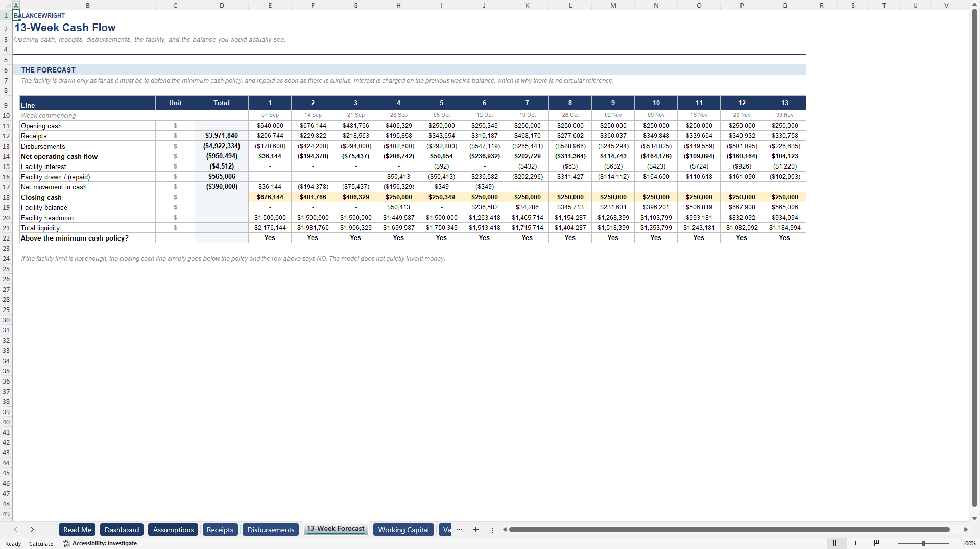This screenshot has height=549, width=980.
Task: Select Facility drawn total $565,006 cell
Action: click(x=222, y=177)
